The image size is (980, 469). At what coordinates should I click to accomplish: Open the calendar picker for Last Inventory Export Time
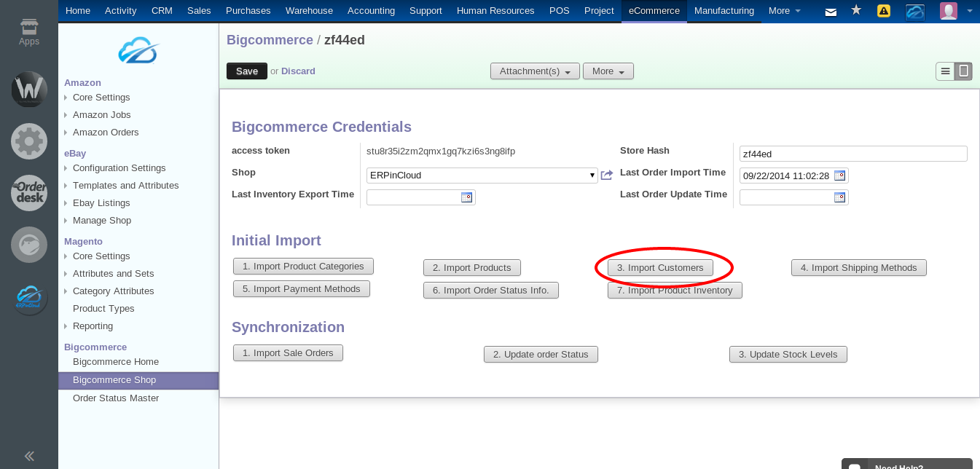(467, 197)
